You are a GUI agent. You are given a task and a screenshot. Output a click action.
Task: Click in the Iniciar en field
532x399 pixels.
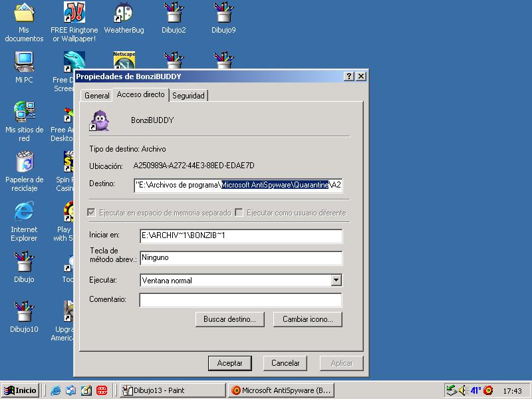pyautogui.click(x=241, y=236)
